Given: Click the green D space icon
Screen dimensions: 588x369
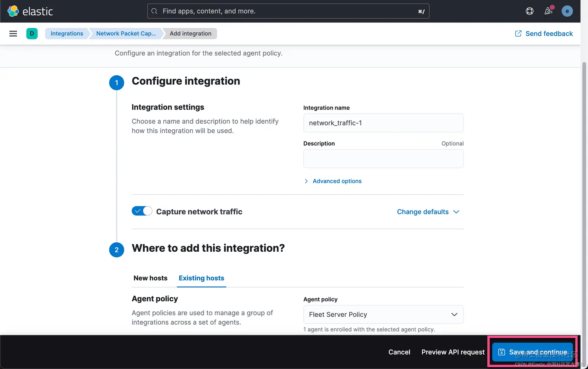Looking at the screenshot, I should tap(32, 34).
